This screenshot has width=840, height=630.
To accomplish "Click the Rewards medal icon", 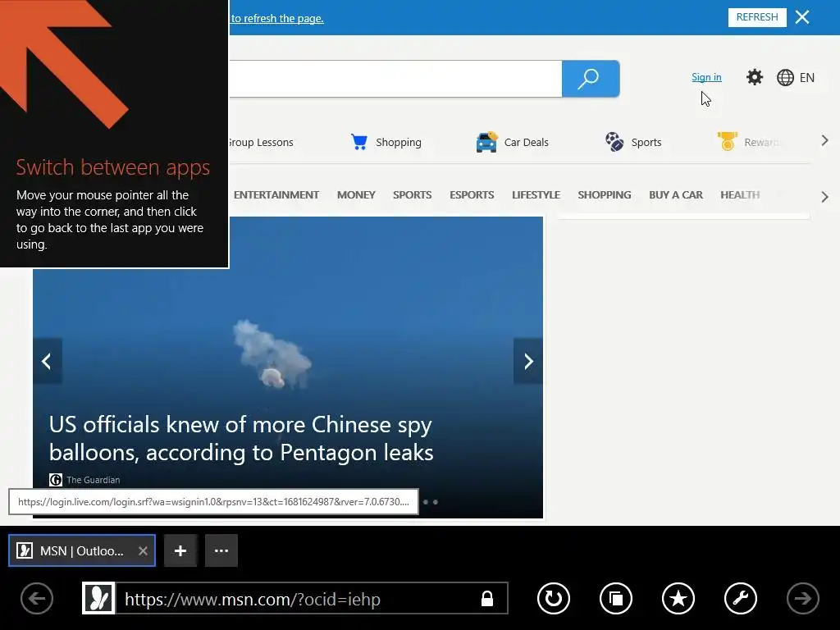I will pyautogui.click(x=728, y=141).
